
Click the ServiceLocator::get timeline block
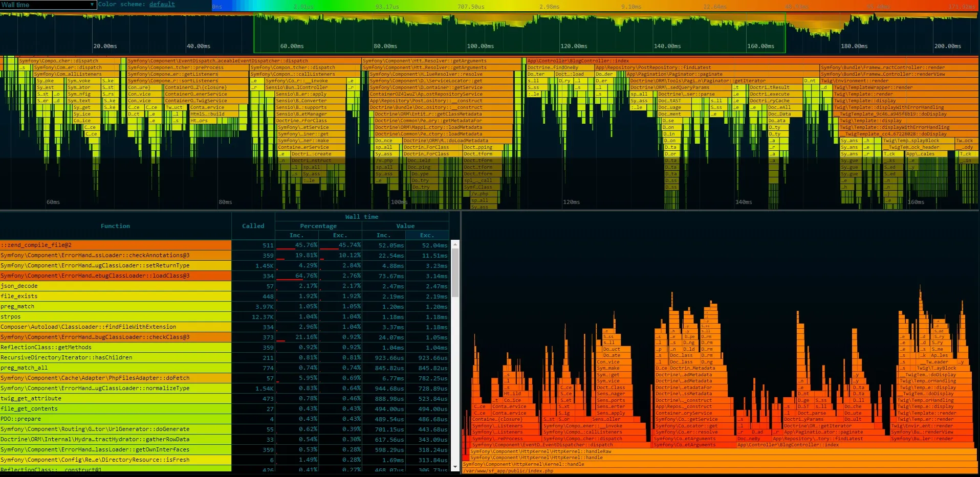[x=441, y=81]
